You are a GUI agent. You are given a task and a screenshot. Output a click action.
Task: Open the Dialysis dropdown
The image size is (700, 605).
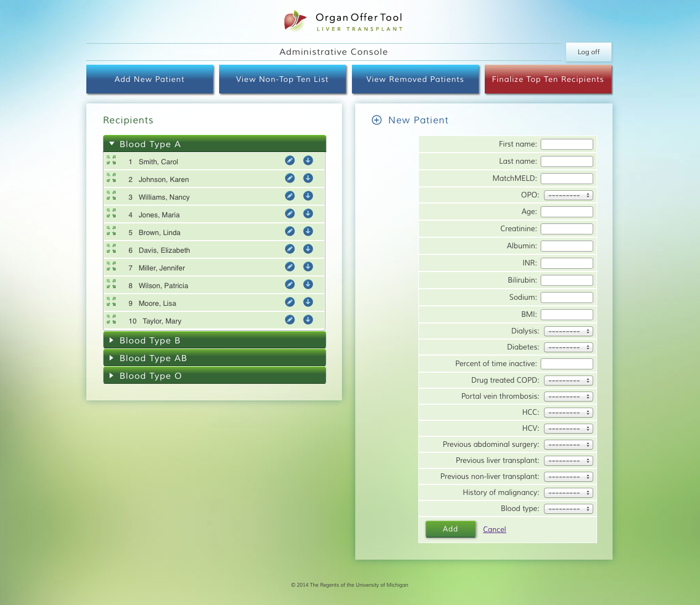point(568,331)
